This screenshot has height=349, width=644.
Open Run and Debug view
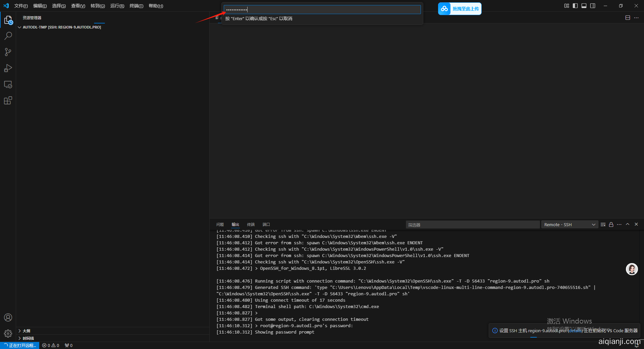pos(8,68)
